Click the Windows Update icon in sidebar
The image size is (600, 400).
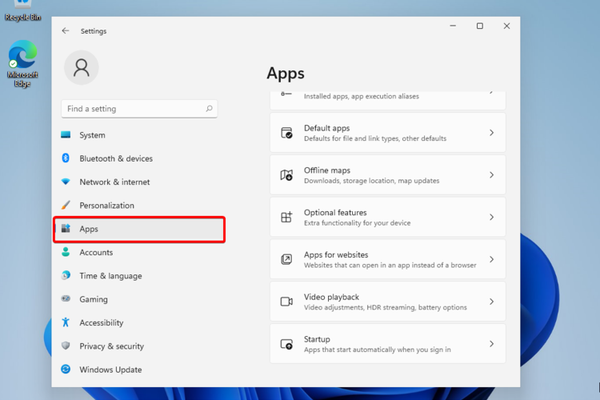click(66, 369)
